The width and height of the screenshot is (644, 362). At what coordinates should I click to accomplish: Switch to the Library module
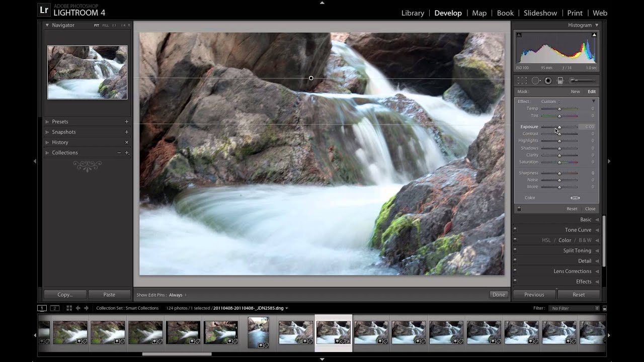coord(413,13)
